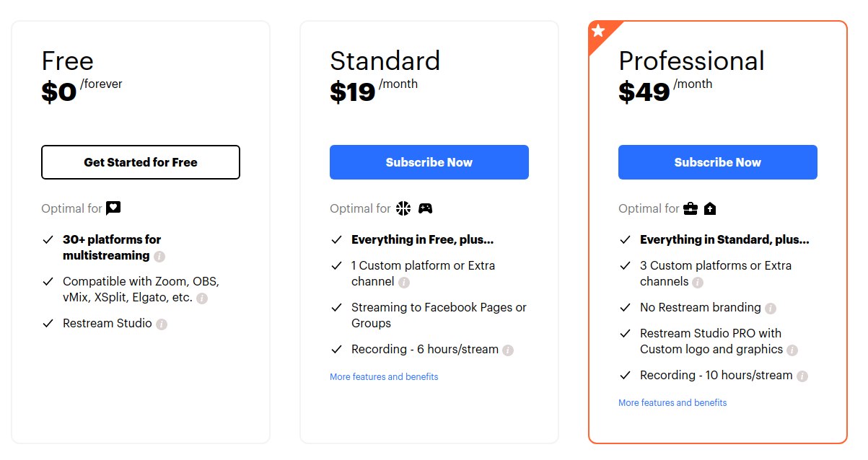The height and width of the screenshot is (460, 868).
Task: Click the heart chat icon in Free plan
Action: (x=113, y=208)
